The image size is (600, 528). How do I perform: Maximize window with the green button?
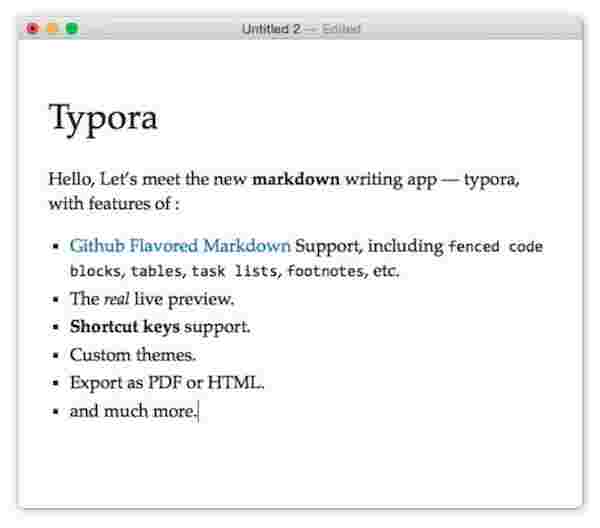point(72,28)
